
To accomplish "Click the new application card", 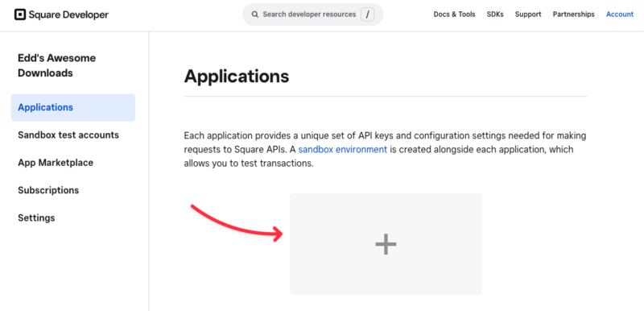I will (386, 244).
